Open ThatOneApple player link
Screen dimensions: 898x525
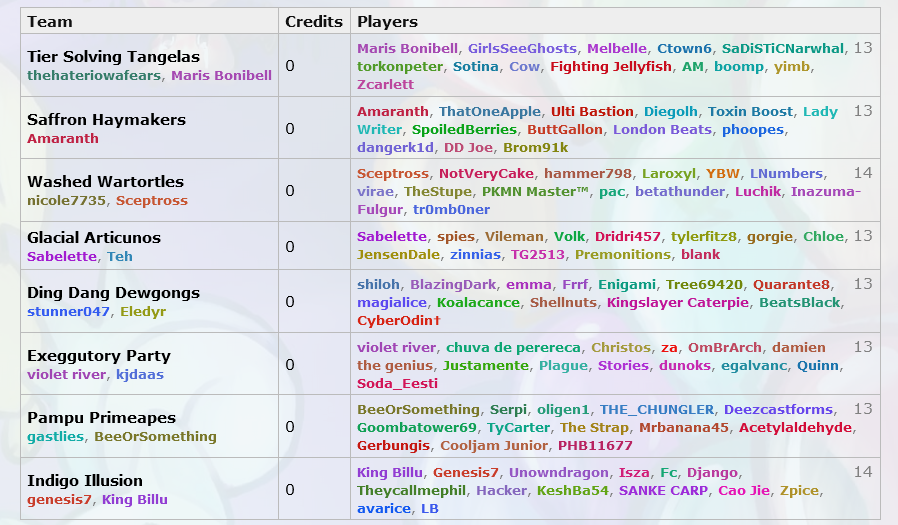(490, 112)
